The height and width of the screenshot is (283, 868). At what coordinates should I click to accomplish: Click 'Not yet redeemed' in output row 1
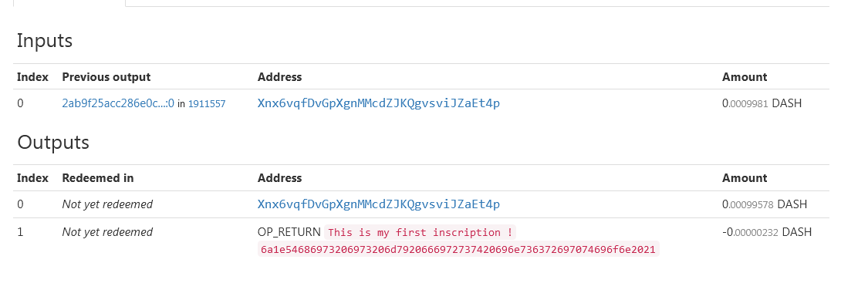click(107, 232)
